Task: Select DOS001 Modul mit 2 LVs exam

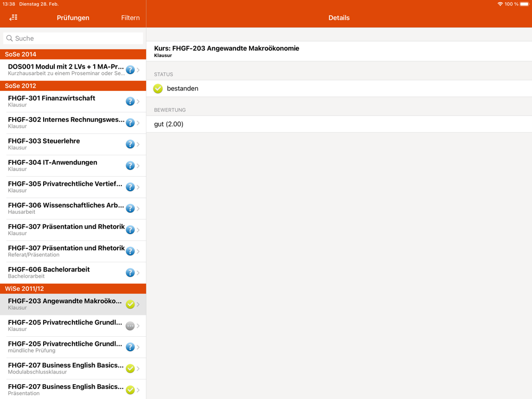Action: pos(73,70)
